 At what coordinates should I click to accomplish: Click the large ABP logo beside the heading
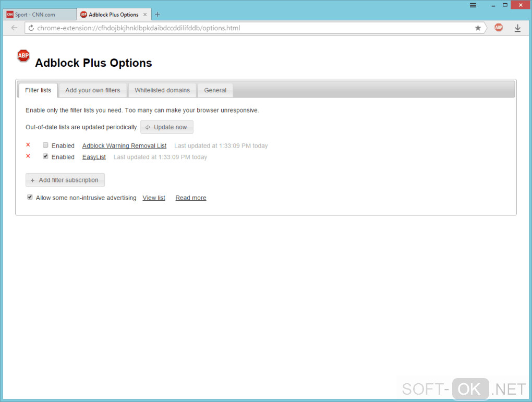click(x=23, y=56)
